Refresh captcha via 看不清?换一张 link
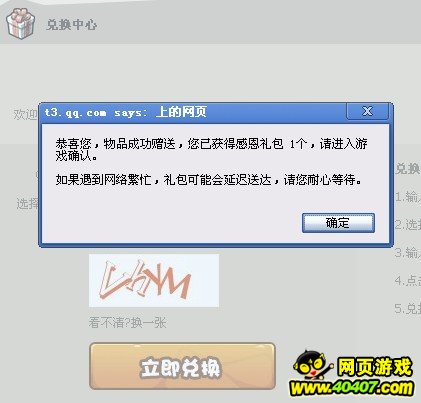Image resolution: width=421 pixels, height=403 pixels. click(x=127, y=322)
